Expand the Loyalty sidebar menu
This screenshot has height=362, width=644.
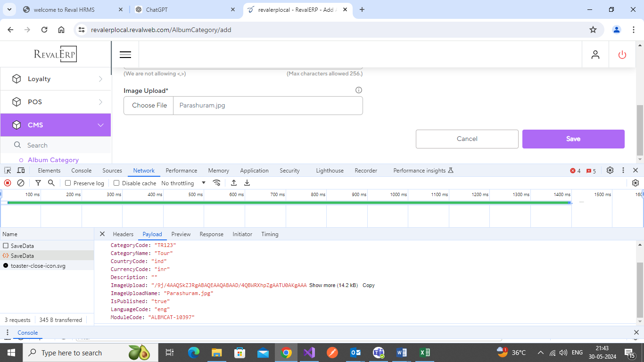[x=56, y=79]
